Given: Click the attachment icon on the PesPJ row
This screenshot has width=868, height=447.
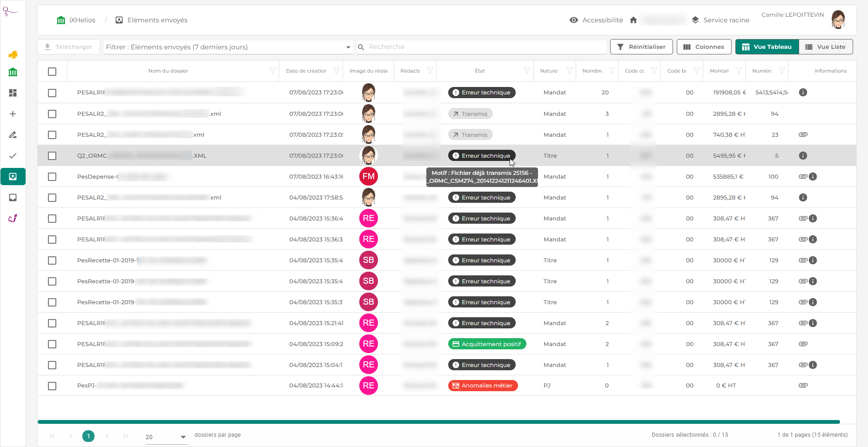Looking at the screenshot, I should coord(803,386).
